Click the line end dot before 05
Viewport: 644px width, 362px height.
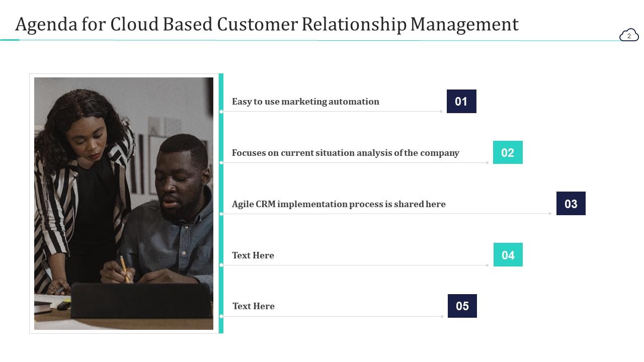[442, 316]
